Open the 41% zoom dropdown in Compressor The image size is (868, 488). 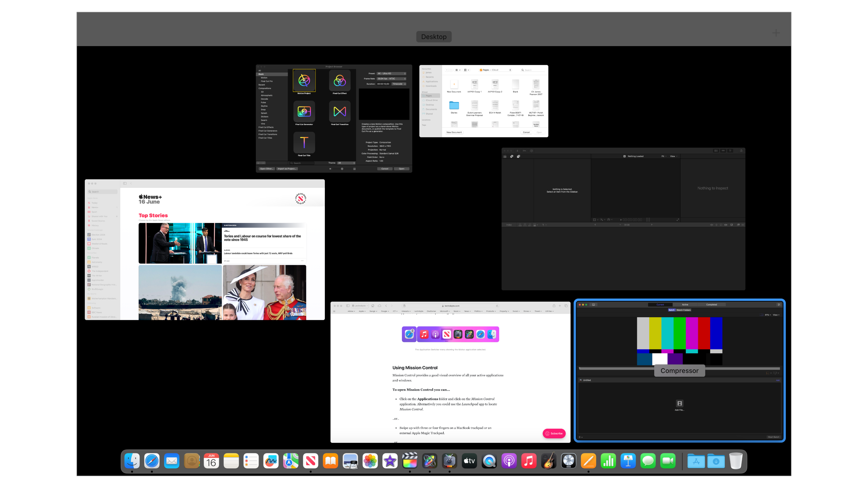[767, 315]
